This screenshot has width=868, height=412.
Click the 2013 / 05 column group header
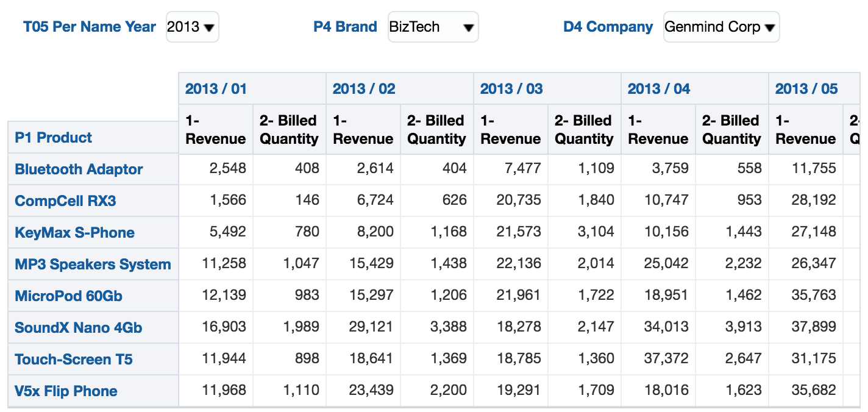805,88
